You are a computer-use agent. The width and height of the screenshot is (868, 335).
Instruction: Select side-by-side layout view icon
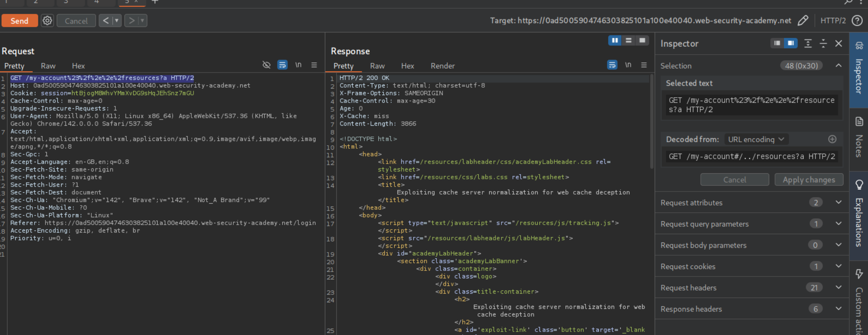pyautogui.click(x=615, y=41)
